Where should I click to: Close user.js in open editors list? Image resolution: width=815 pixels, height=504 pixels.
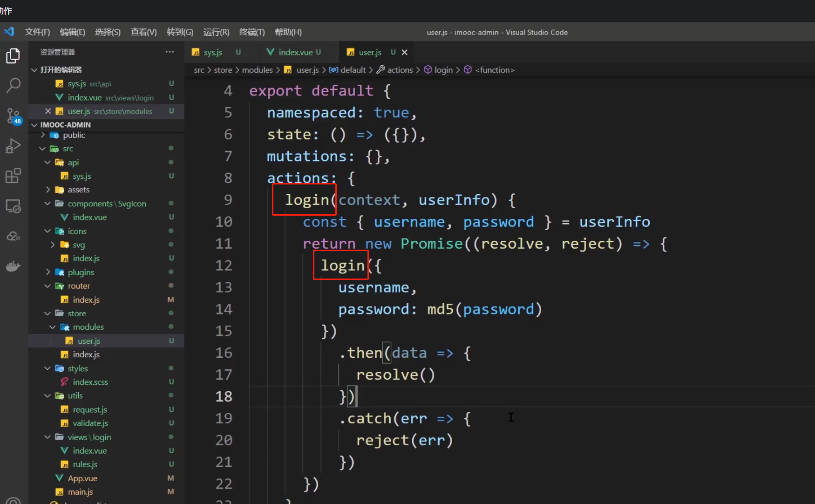[48, 111]
